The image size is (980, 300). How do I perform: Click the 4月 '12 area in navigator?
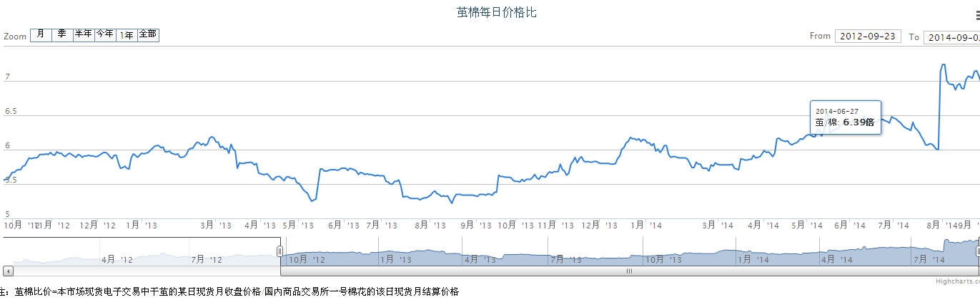click(x=117, y=259)
